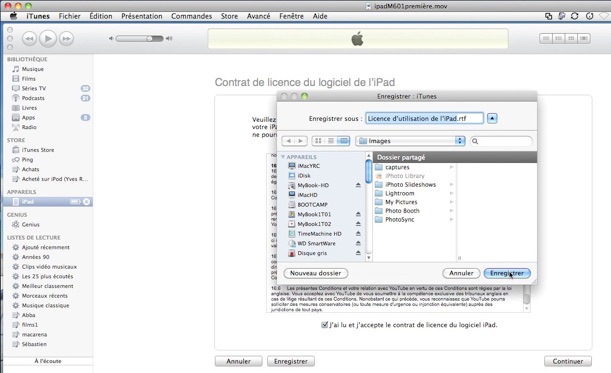Switch save dialog to column view
The height and width of the screenshot is (373, 611).
[343, 141]
